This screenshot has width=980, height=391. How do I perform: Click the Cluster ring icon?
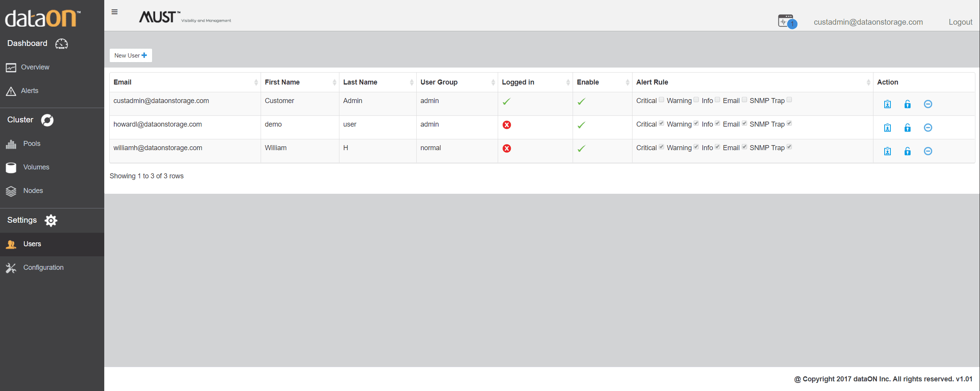click(47, 120)
